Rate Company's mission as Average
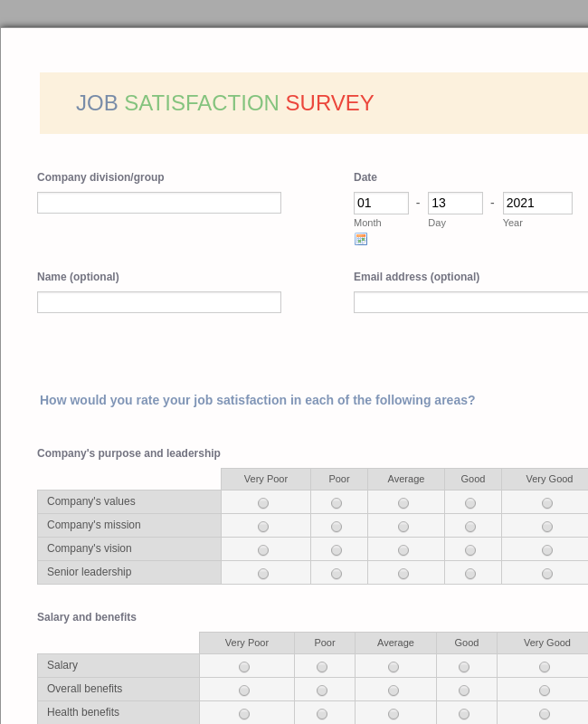Image resolution: width=588 pixels, height=724 pixels. [403, 526]
